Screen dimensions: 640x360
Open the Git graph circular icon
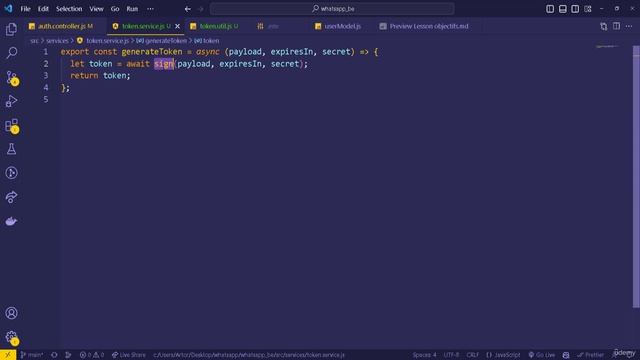[x=11, y=173]
